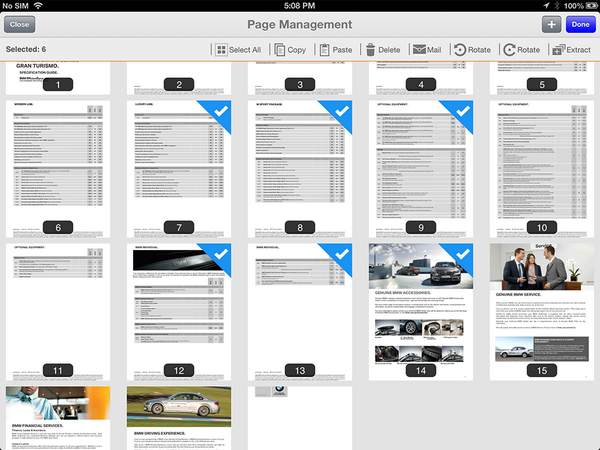
Task: Select page 11 thumbnail
Action: point(58,312)
